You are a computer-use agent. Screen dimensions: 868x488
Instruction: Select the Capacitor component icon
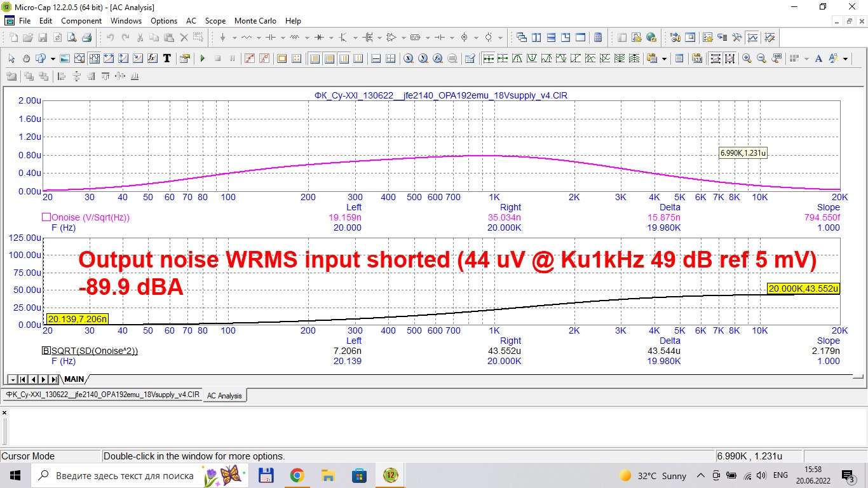coord(270,37)
